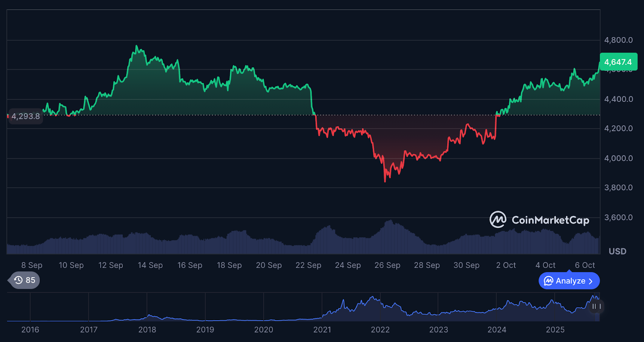Click the CoinMarketCap watermark text
644x342 pixels.
(550, 220)
